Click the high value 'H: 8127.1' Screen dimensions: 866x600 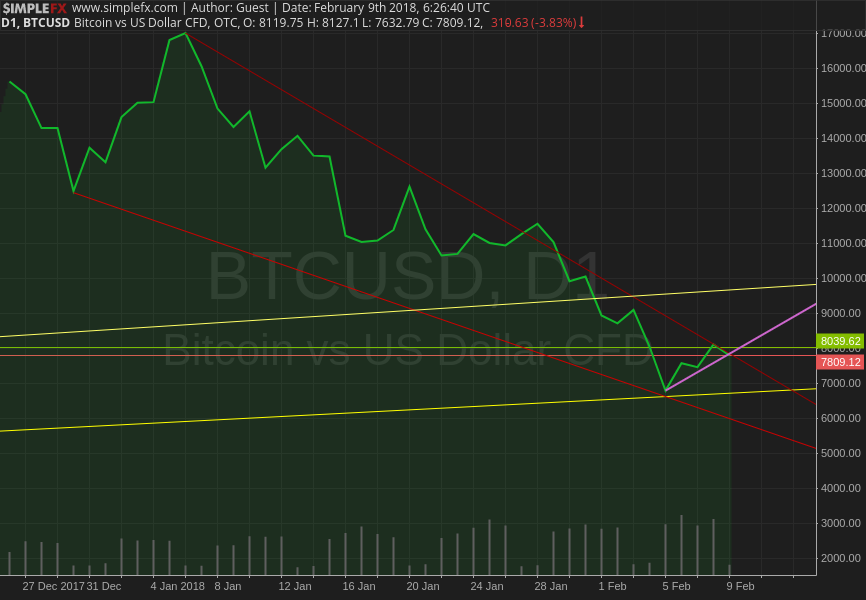coord(333,23)
